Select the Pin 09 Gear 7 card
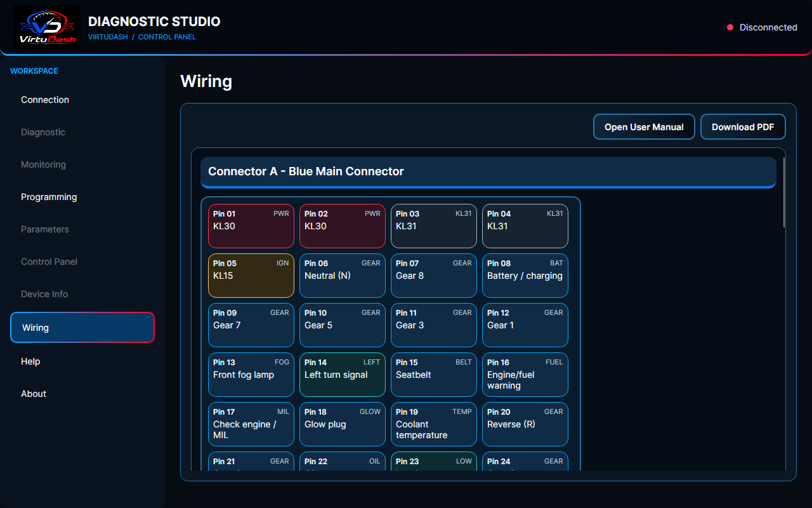The width and height of the screenshot is (812, 508). [251, 325]
